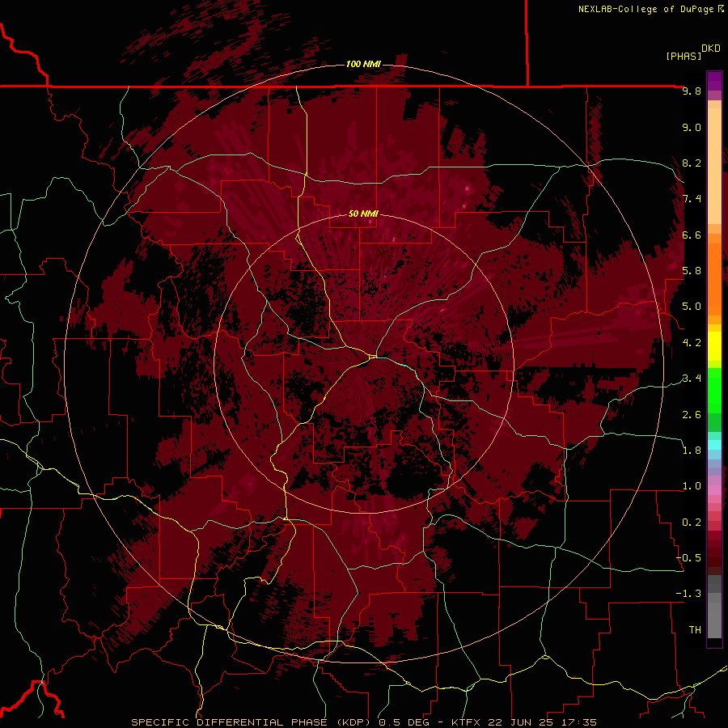
Task: Click the 7.4 scale value
Action: (692, 199)
